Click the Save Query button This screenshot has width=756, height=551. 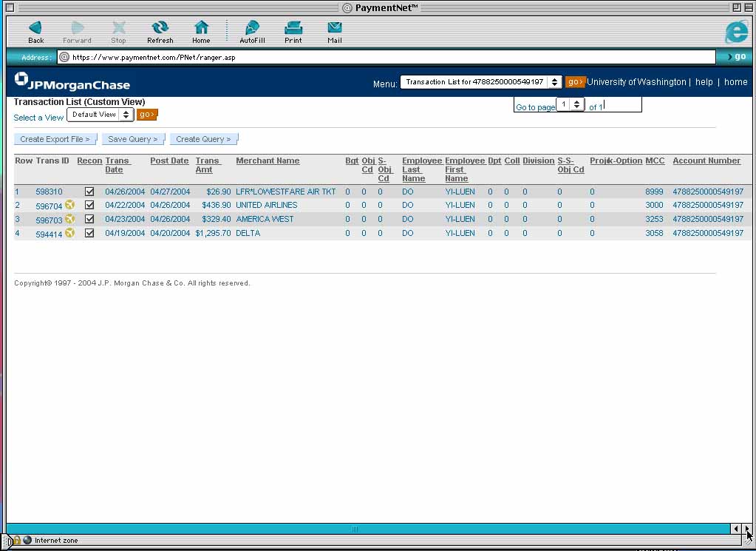[132, 139]
